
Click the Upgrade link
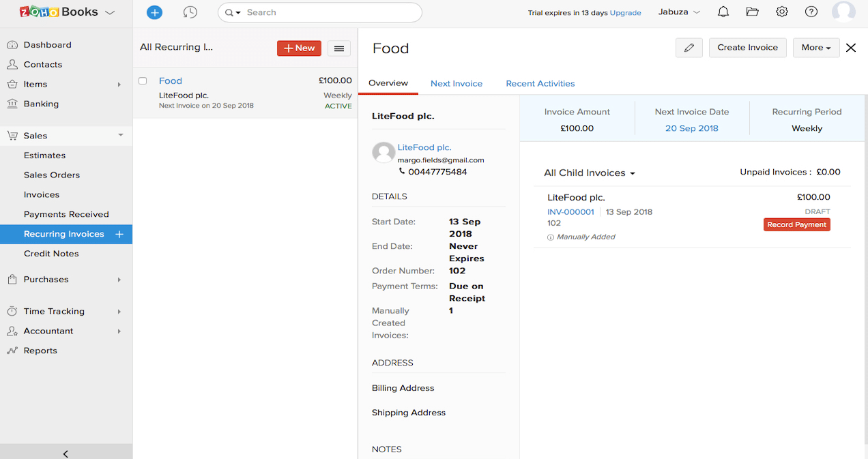626,13
